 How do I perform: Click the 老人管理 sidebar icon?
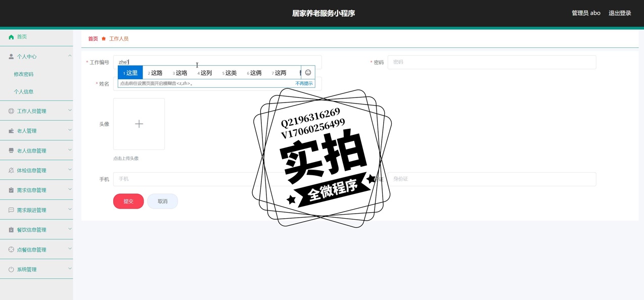pyautogui.click(x=11, y=131)
